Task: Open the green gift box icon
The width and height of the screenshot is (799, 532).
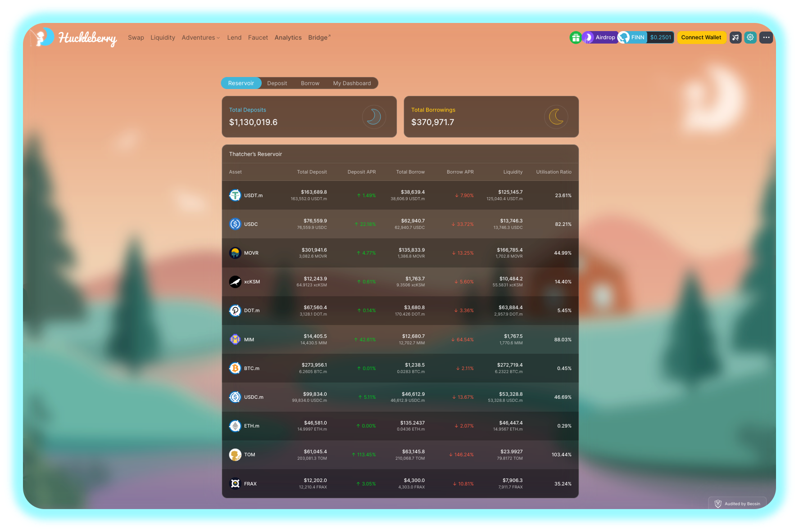Action: [576, 38]
